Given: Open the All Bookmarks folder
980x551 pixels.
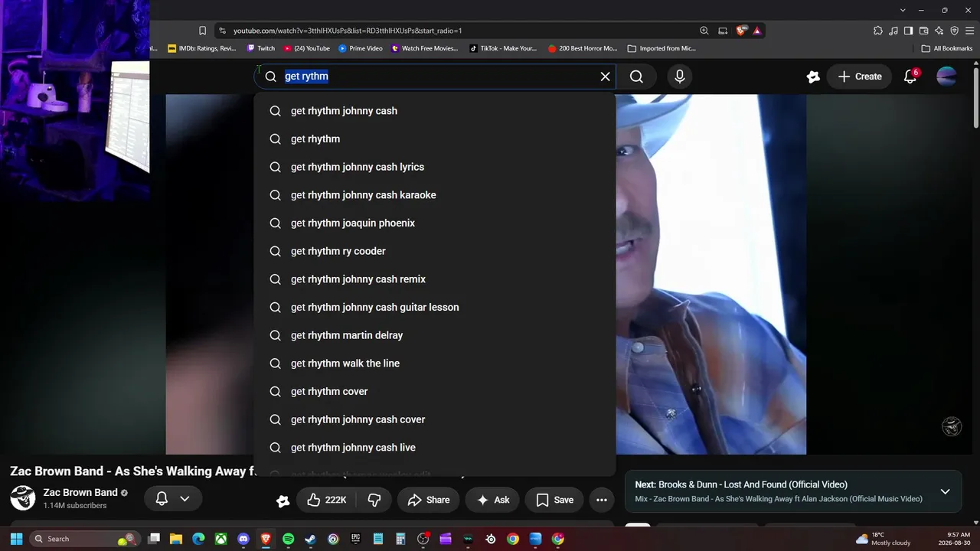Looking at the screenshot, I should pyautogui.click(x=947, y=48).
